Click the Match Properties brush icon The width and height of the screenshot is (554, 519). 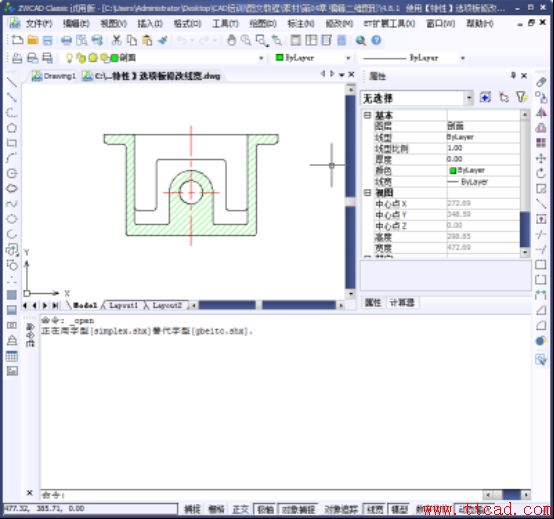coord(163,40)
